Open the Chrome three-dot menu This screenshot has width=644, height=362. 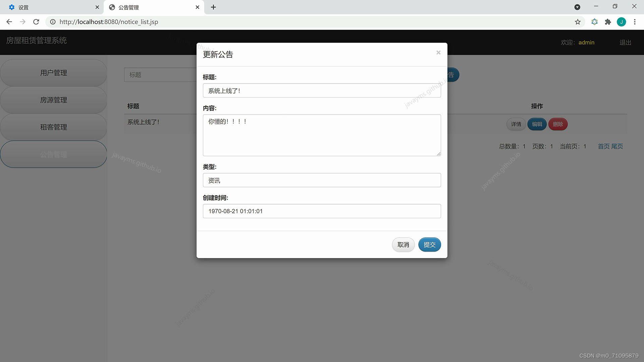[x=635, y=22]
